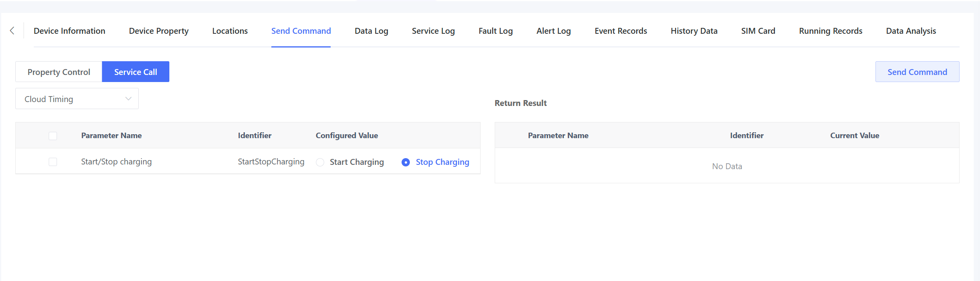Choose the Service Call mode
Viewport: 980px width, 281px height.
136,72
